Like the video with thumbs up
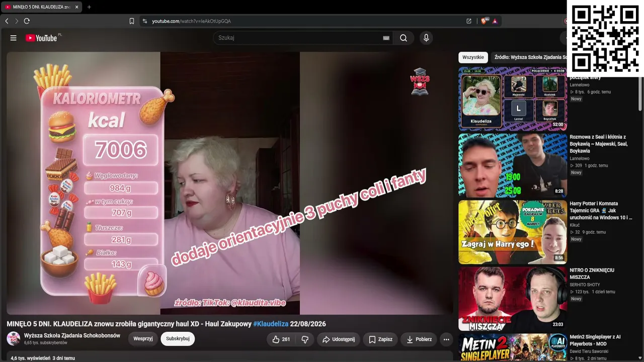Viewport: 644px width, 362px height. pos(281,339)
